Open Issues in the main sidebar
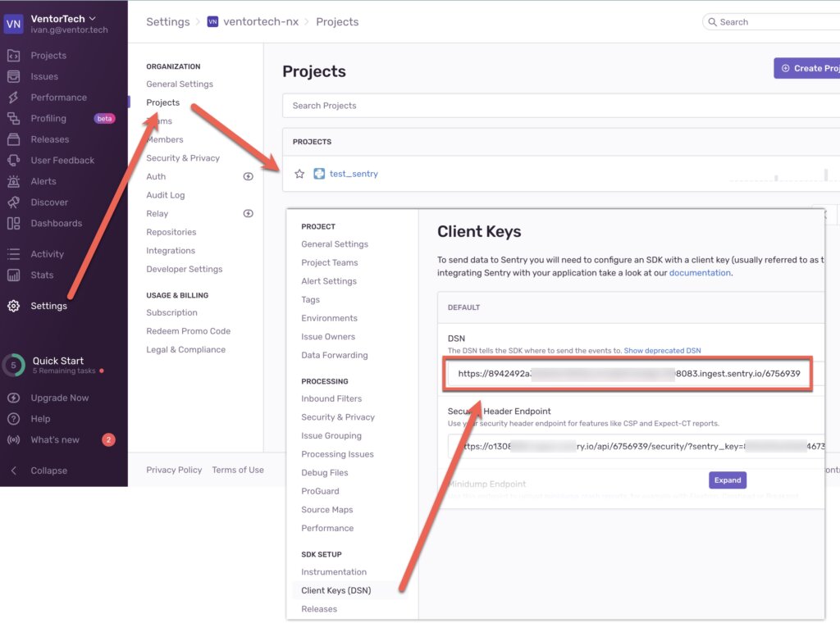The image size is (840, 623). tap(44, 76)
